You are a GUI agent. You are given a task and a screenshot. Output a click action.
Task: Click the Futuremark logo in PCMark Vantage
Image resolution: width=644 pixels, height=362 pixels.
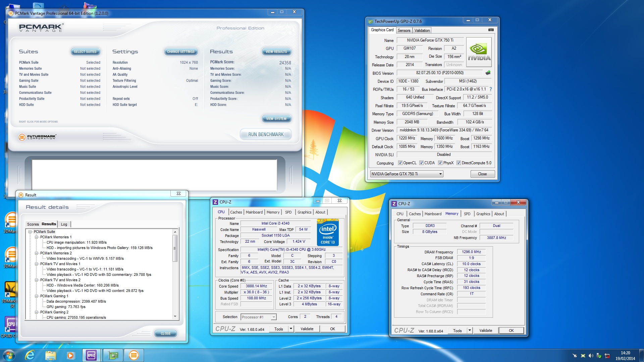[x=38, y=137]
